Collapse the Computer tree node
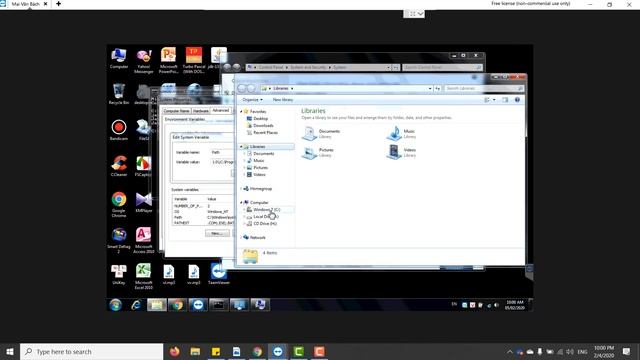The height and width of the screenshot is (360, 640). click(241, 202)
